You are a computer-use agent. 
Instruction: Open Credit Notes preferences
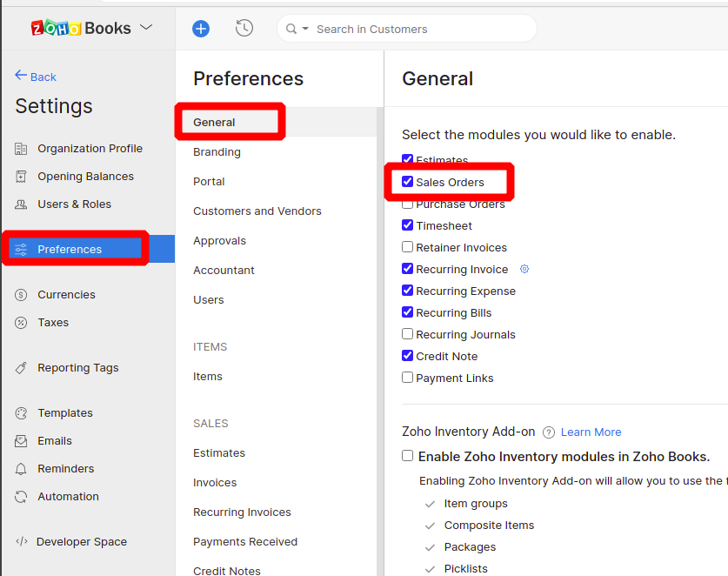tap(226, 571)
